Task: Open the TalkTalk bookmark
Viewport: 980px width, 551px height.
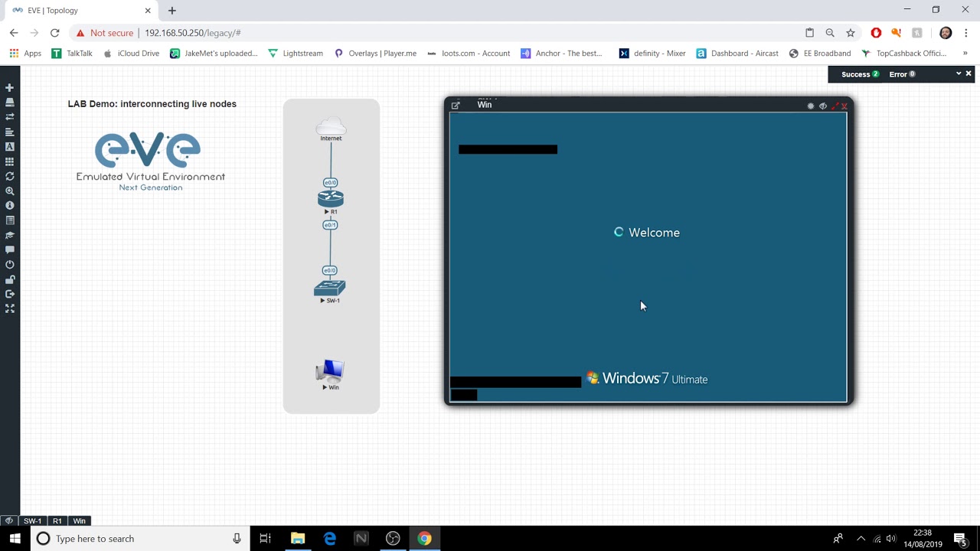Action: pos(72,54)
